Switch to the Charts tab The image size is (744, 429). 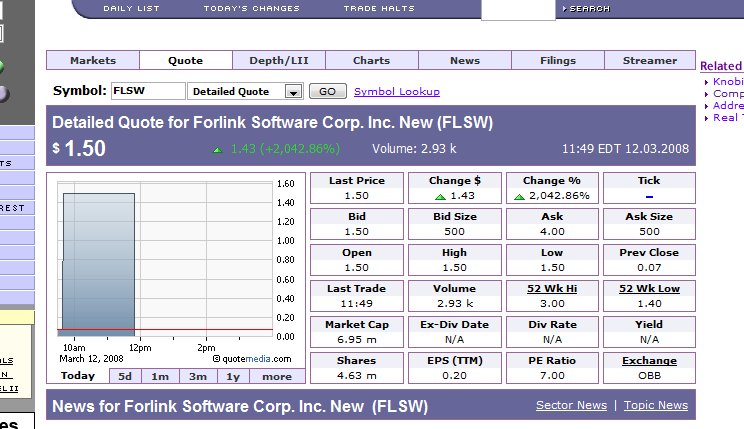(371, 61)
